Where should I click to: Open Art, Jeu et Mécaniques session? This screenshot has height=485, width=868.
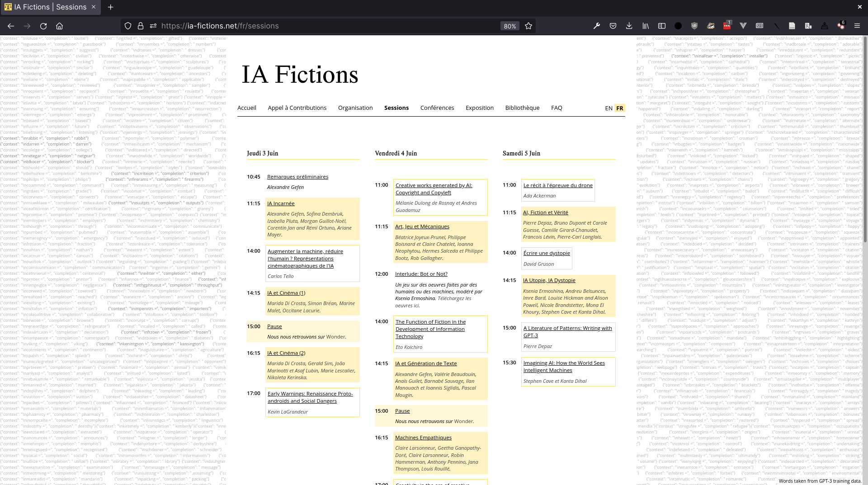pos(422,226)
